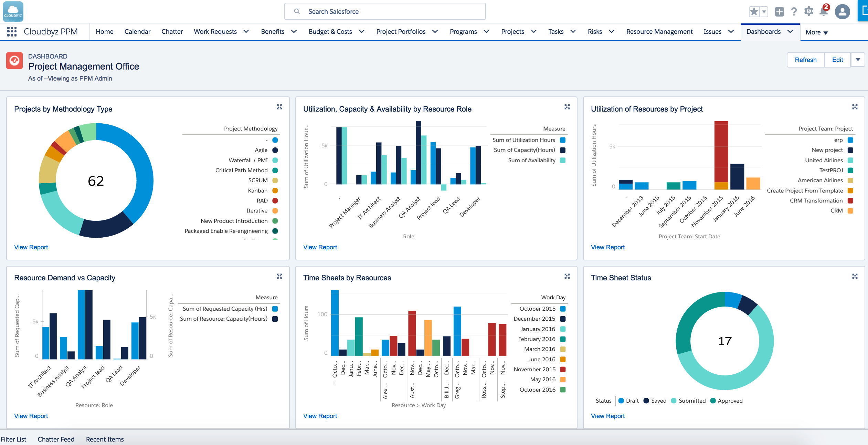
Task: Open the user profile avatar
Action: pos(842,12)
